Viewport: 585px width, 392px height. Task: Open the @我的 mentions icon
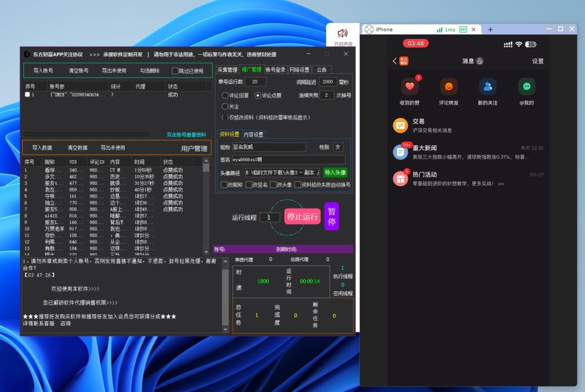[527, 87]
